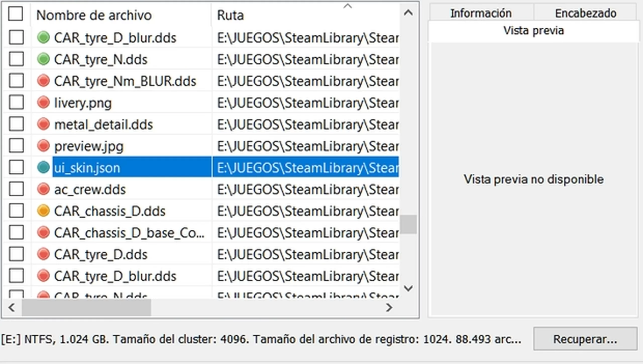
Task: Click the path cell in the CAR_chassis_D.dds row
Action: point(306,211)
